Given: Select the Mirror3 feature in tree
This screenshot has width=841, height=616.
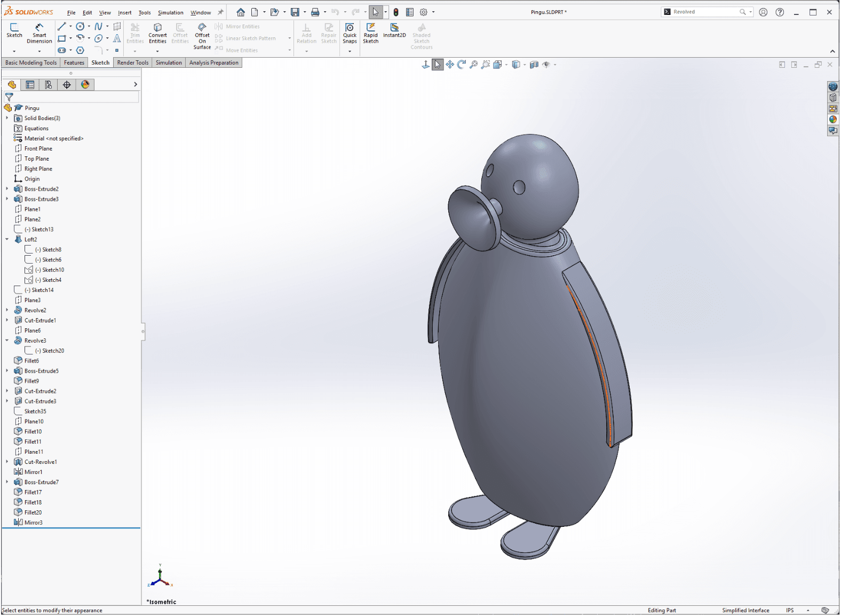Looking at the screenshot, I should pos(33,523).
